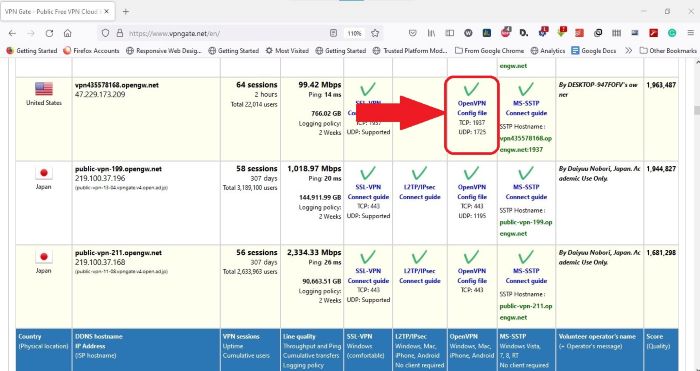This screenshot has height=371, width=700.
Task: Open a new tab with plus button
Action: (x=125, y=12)
